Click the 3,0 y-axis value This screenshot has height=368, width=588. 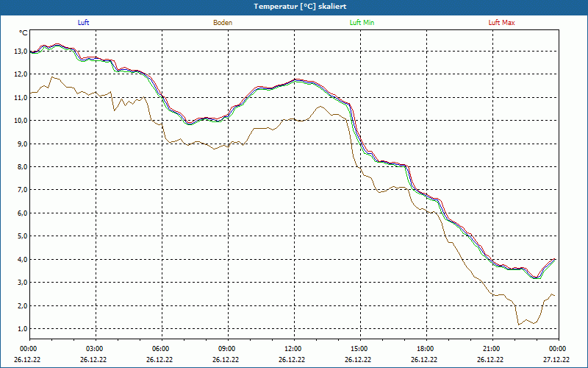pyautogui.click(x=22, y=283)
